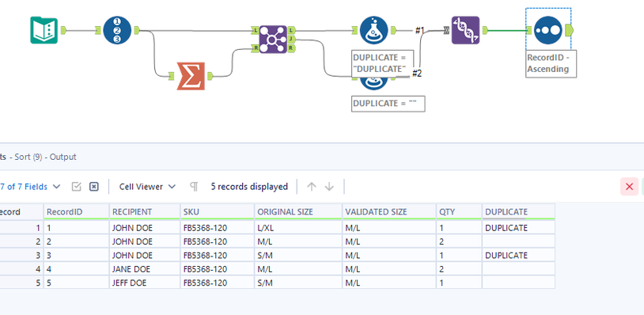Click the Summarize tool output anchor
Image resolution: width=644 pixels, height=315 pixels.
click(x=210, y=76)
